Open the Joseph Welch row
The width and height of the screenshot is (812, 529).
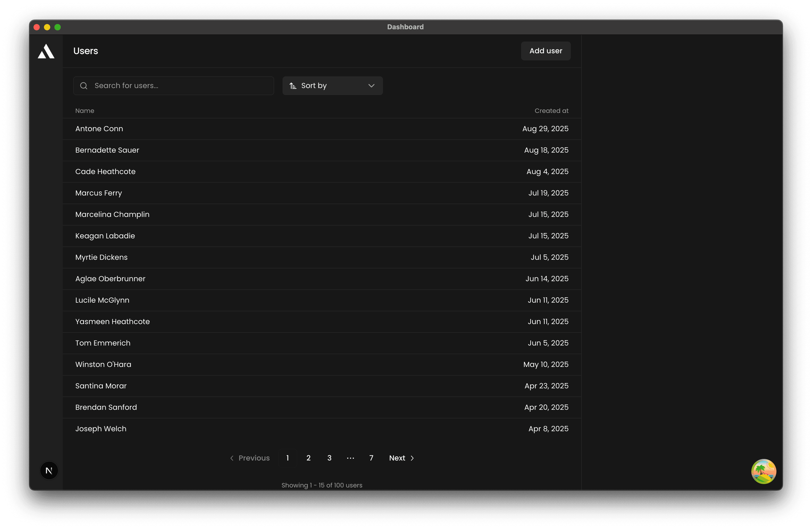click(x=322, y=429)
